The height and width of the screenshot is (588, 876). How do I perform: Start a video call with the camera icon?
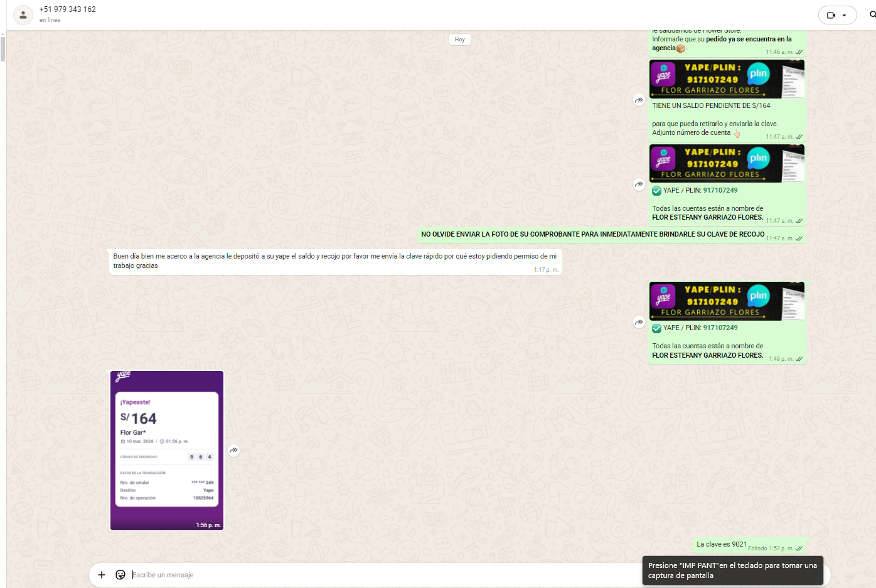[x=831, y=15]
